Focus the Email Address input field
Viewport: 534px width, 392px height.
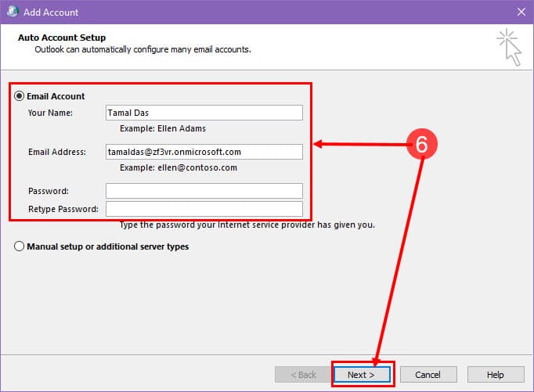point(204,152)
